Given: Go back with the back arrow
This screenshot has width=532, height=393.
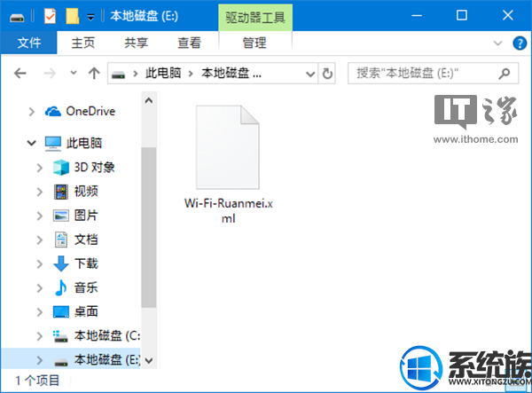Looking at the screenshot, I should click(20, 73).
